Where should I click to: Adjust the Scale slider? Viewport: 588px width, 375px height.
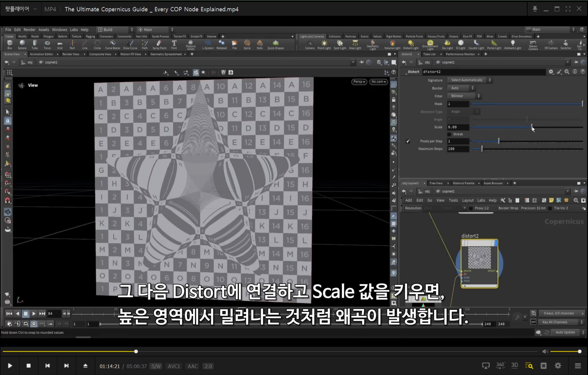pyautogui.click(x=527, y=127)
